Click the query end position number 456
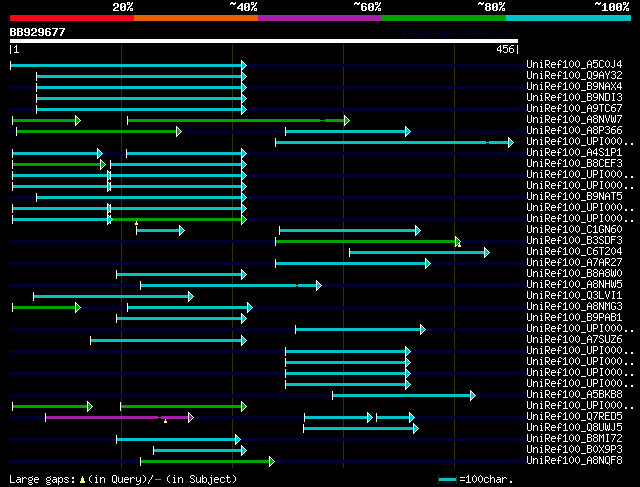This screenshot has width=640, height=487. click(505, 49)
